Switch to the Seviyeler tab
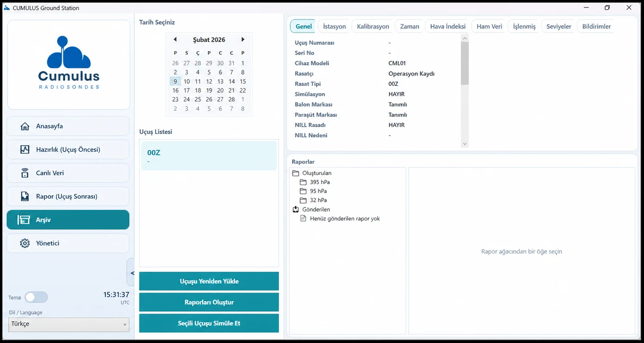The height and width of the screenshot is (343, 644). coord(559,27)
